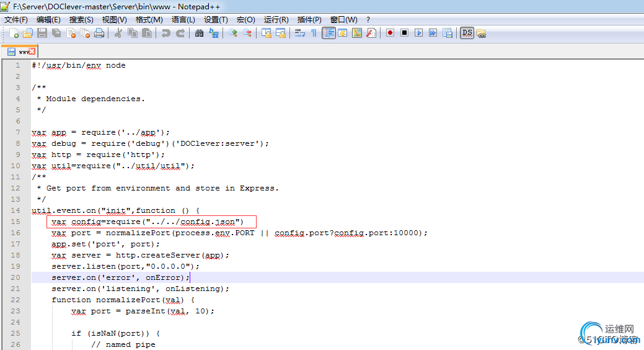
Task: Open the 编辑(E) menu
Action: pyautogui.click(x=48, y=20)
